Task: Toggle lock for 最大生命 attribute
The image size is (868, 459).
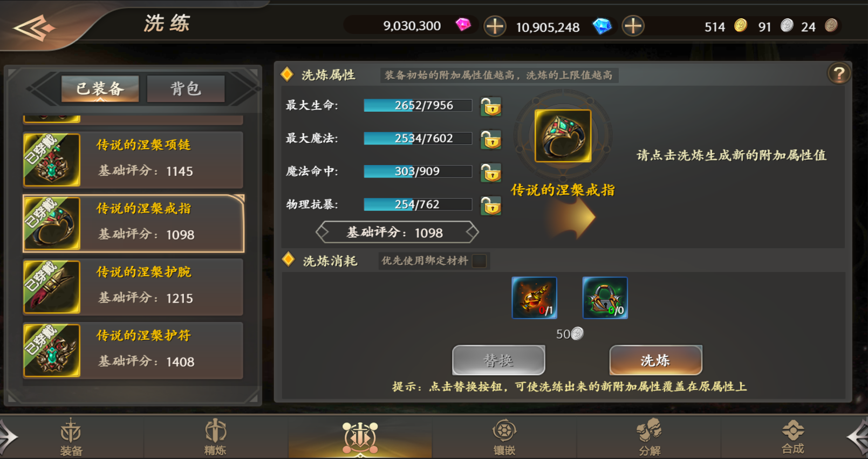Action: pyautogui.click(x=491, y=106)
